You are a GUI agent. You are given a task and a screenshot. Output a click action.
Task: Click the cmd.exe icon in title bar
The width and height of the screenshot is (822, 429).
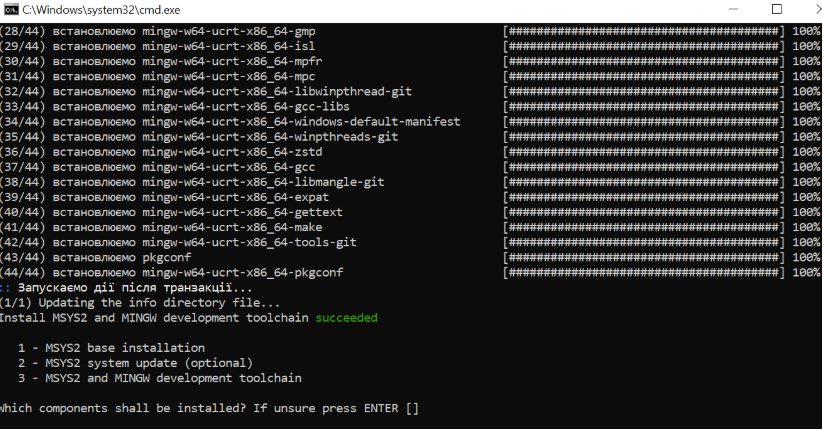click(x=12, y=9)
